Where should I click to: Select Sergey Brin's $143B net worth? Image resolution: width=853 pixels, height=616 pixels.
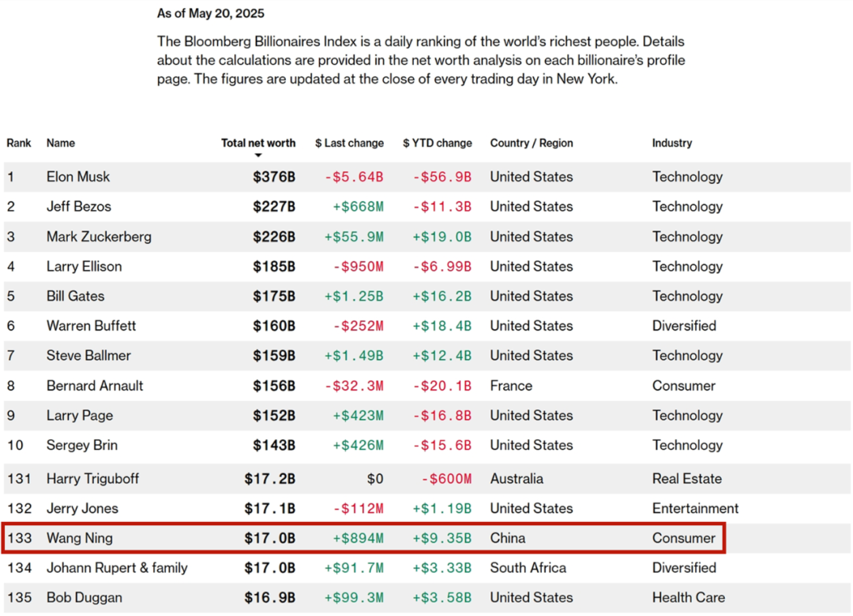pos(274,445)
